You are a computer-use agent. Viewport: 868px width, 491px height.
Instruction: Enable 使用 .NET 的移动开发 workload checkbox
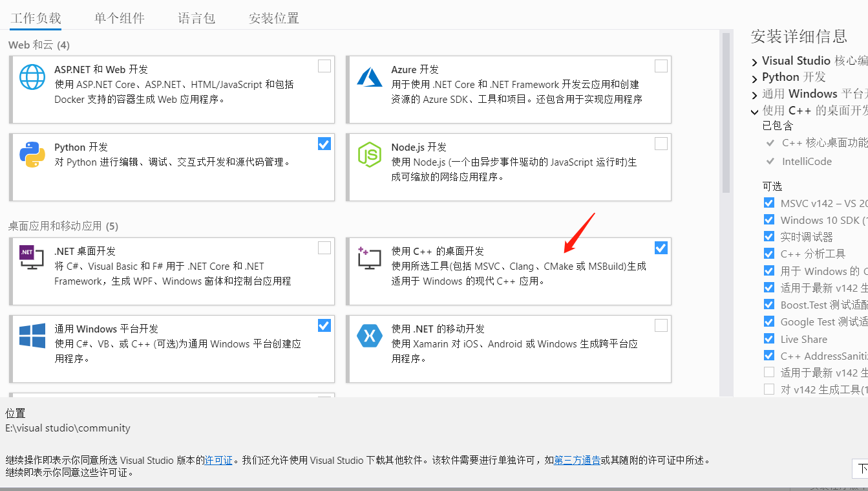click(661, 325)
